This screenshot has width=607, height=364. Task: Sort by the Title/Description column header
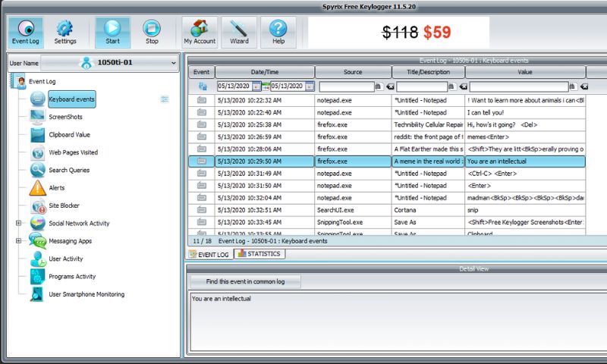[x=428, y=72]
